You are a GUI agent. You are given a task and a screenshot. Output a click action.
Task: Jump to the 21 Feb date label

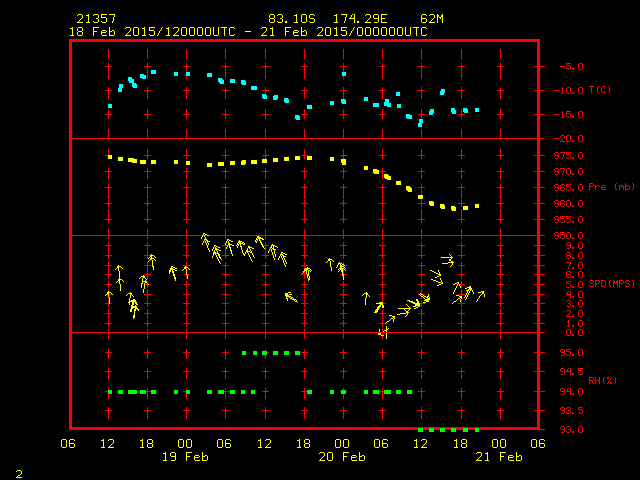tap(497, 457)
